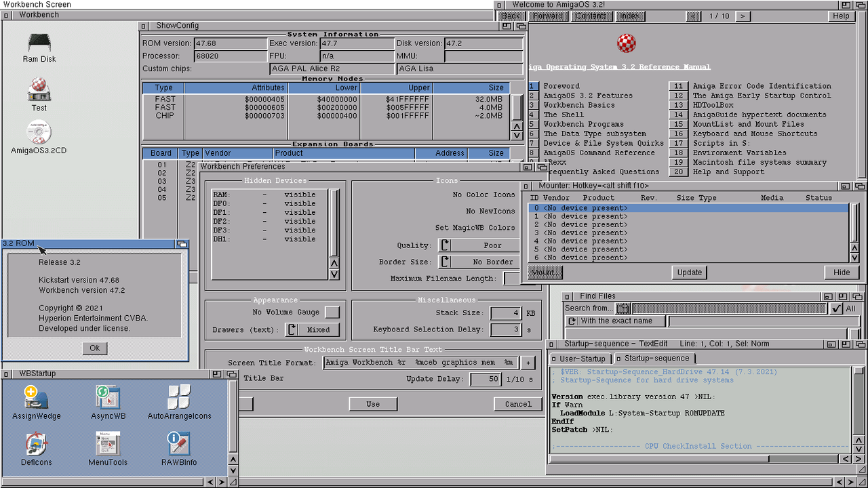The image size is (868, 488).
Task: Click the AutoArrangeIcons icon
Action: tap(179, 397)
